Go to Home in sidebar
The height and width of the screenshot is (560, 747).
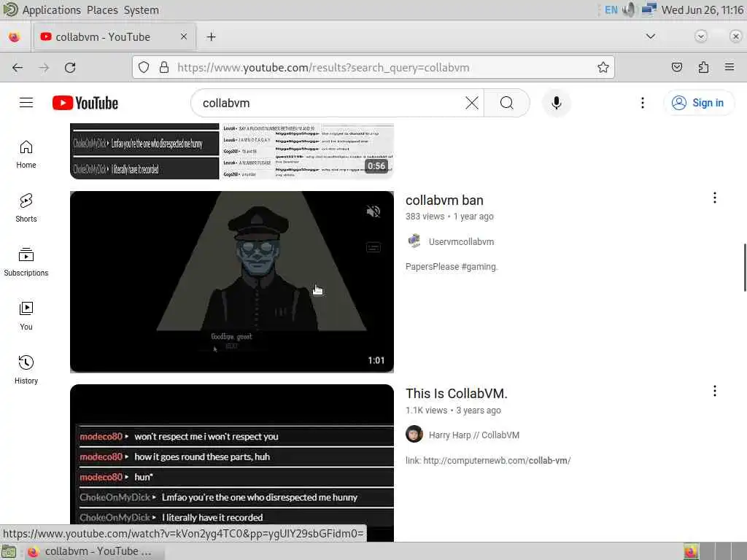[26, 155]
